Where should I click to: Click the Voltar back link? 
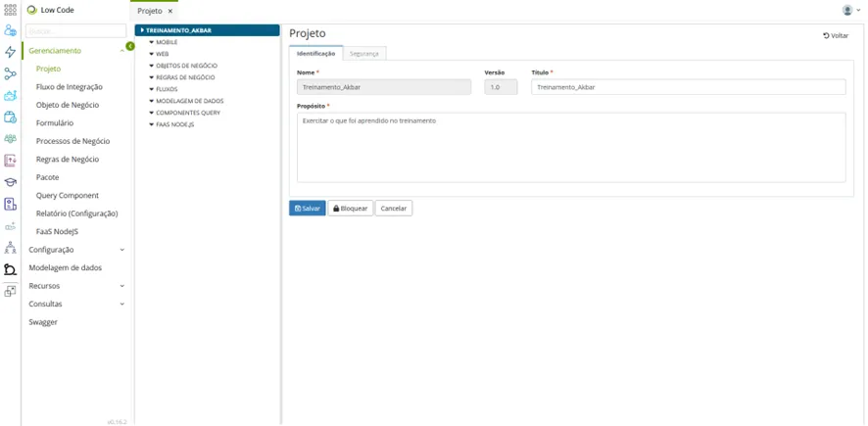tap(836, 35)
